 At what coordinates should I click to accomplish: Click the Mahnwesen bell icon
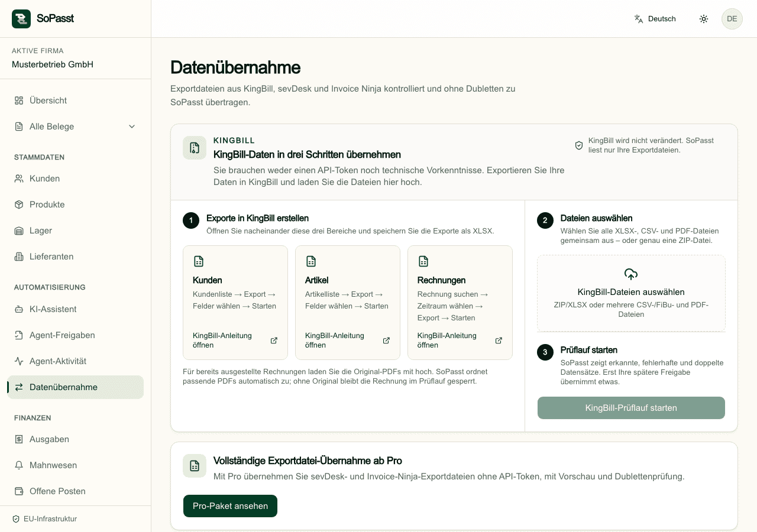[19, 465]
